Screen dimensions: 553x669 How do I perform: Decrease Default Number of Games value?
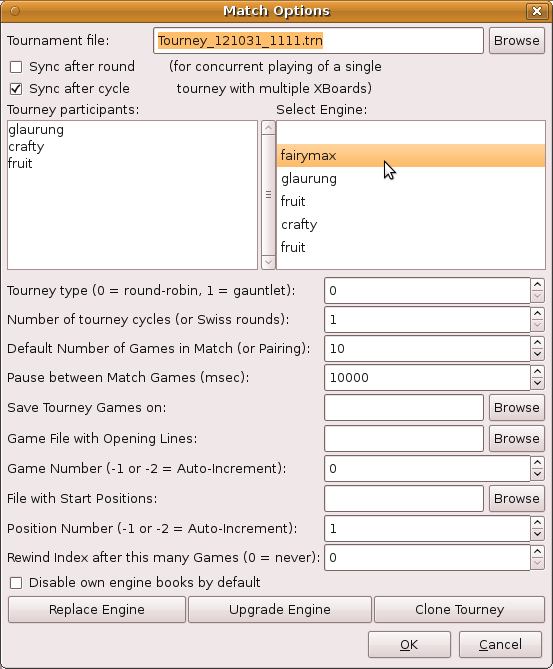pos(537,355)
